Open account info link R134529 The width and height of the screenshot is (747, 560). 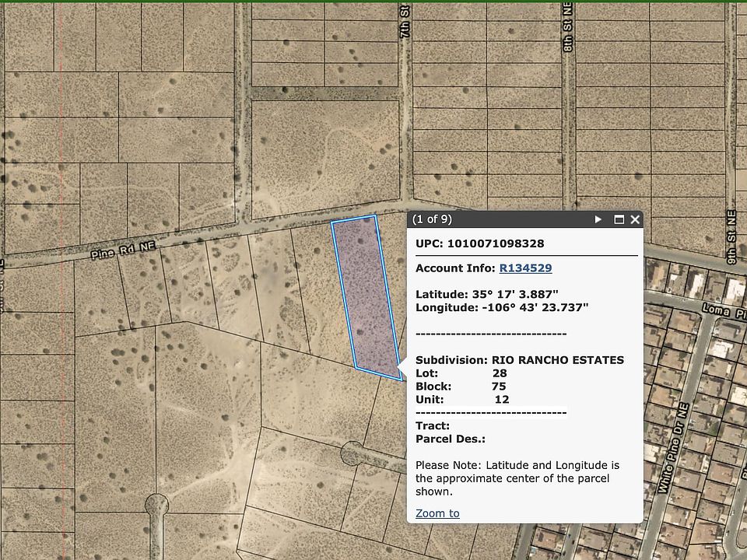click(525, 268)
